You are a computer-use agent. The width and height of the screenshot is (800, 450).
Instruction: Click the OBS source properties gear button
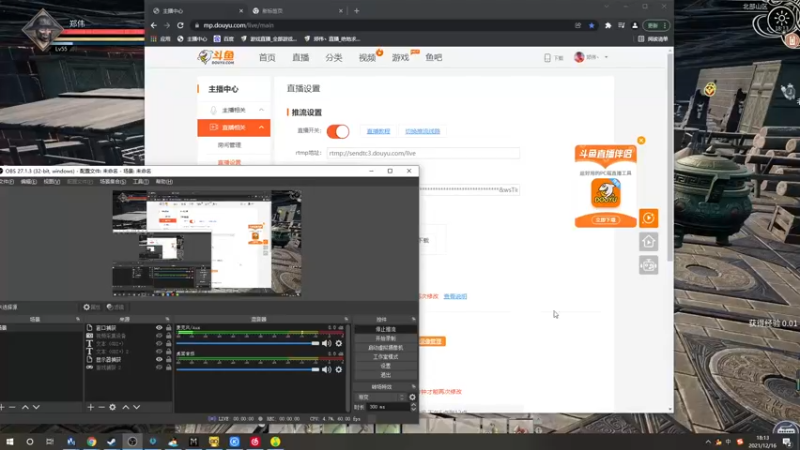[x=92, y=307]
